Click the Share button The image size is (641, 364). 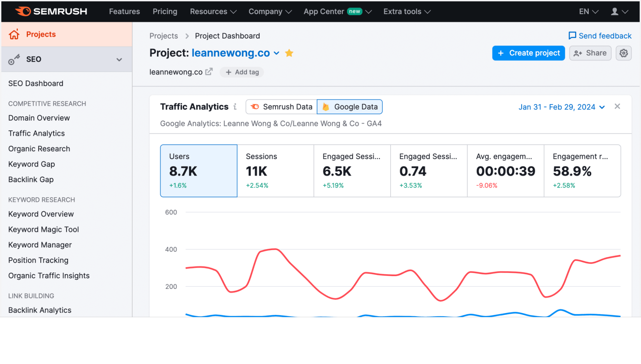(590, 53)
